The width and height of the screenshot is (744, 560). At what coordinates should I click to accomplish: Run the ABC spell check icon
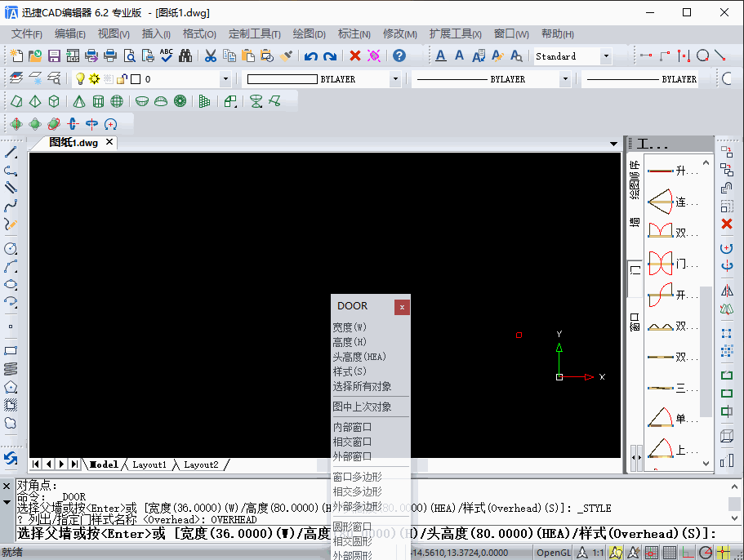point(167,56)
